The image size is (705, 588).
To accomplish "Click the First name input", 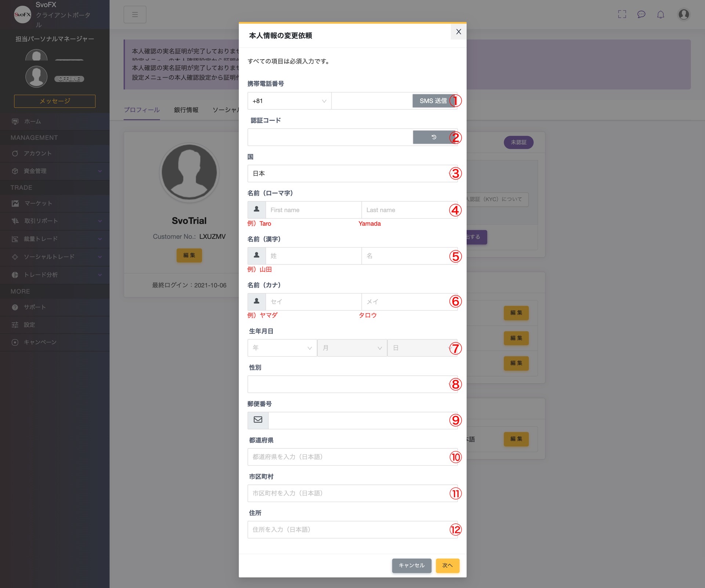I will 314,210.
